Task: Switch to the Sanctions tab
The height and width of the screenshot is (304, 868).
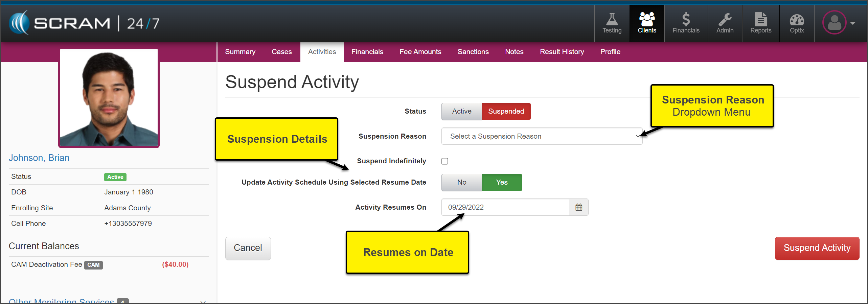Action: coord(473,52)
